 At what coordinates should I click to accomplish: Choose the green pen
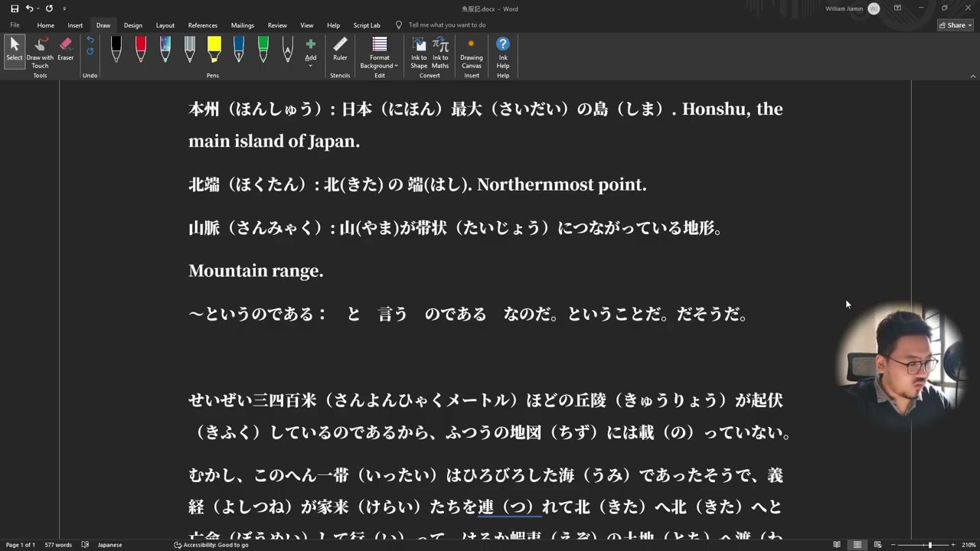pyautogui.click(x=263, y=50)
